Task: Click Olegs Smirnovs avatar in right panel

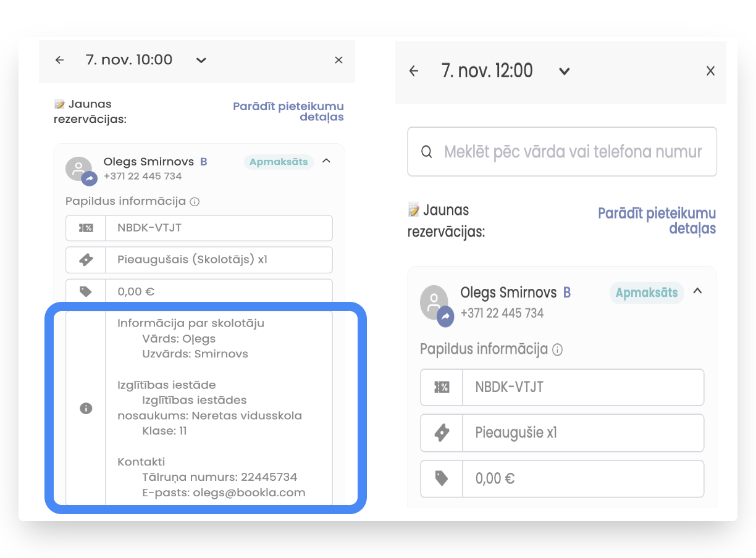Action: tap(435, 302)
